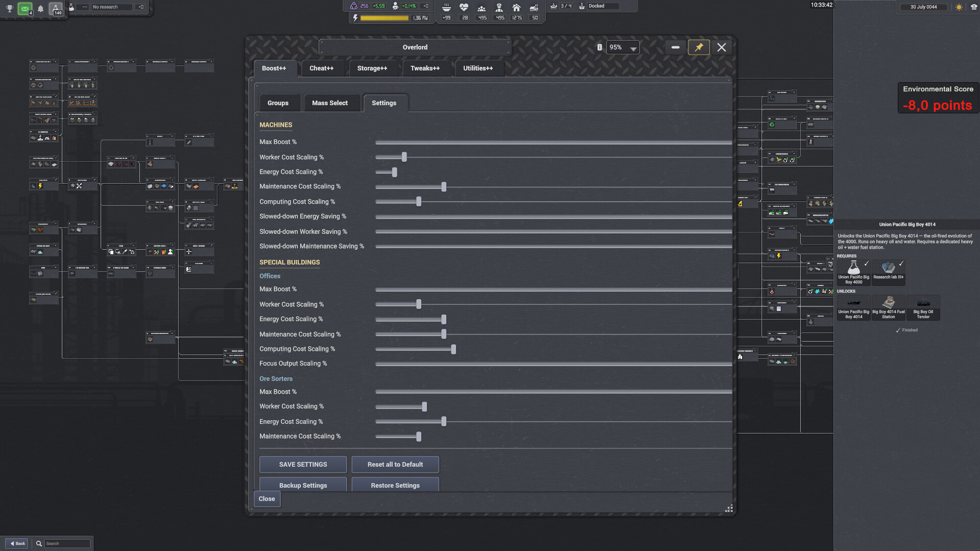Click the weather sun icon
This screenshot has height=551, width=980.
pyautogui.click(x=959, y=7)
